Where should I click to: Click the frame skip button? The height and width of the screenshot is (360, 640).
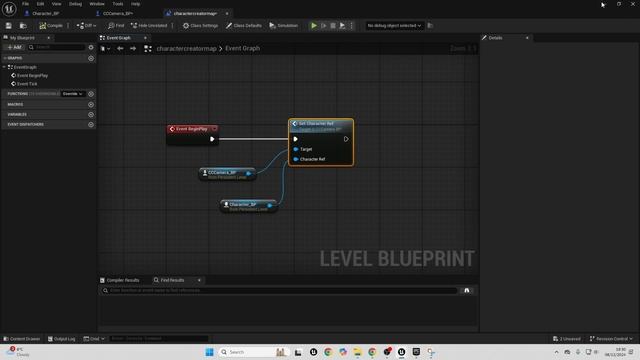coord(324,26)
